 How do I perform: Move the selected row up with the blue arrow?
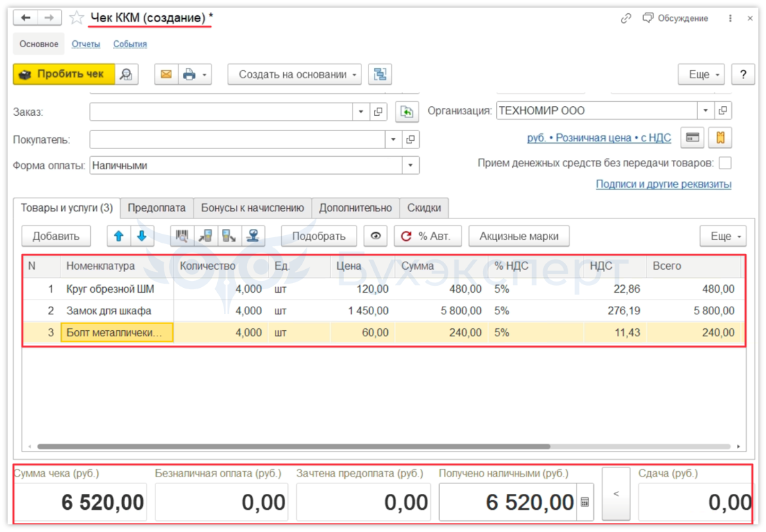pos(119,236)
